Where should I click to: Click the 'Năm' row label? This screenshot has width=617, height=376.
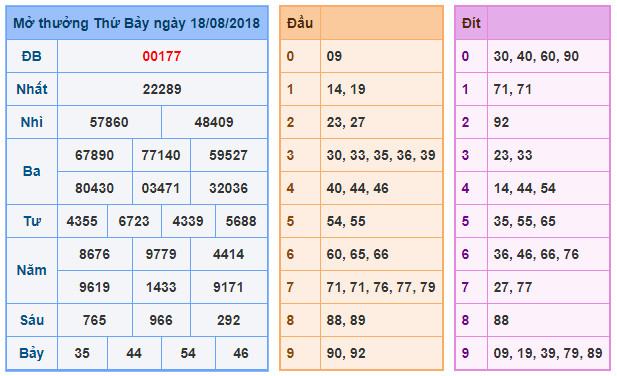(31, 271)
